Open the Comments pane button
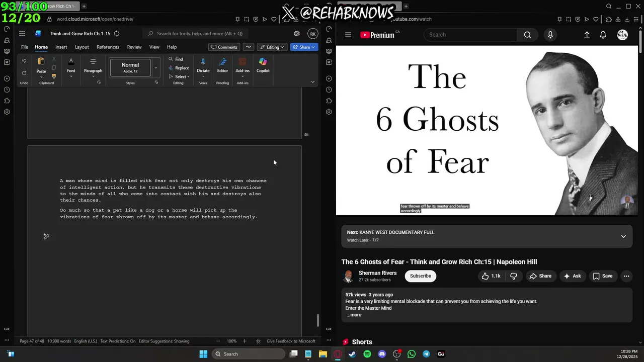Screen dimensions: 644x362 (x=224, y=47)
